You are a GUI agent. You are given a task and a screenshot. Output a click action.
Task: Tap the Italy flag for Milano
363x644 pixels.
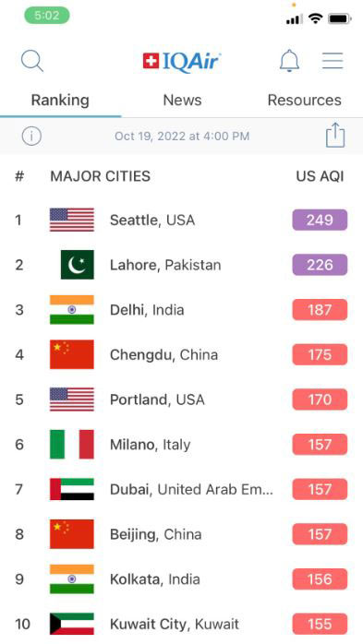tap(72, 445)
